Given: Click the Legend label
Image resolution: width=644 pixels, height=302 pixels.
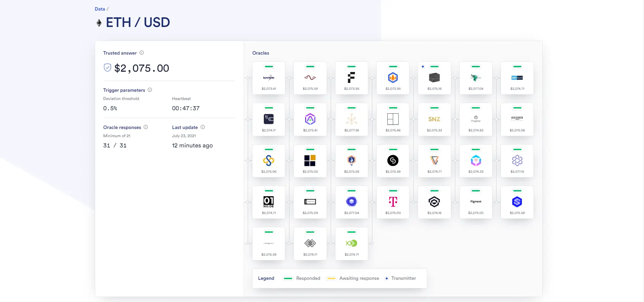Looking at the screenshot, I should coord(266,278).
